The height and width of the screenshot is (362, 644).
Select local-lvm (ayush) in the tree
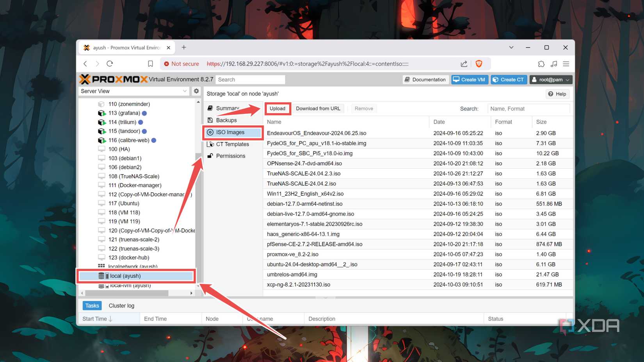pyautogui.click(x=131, y=285)
